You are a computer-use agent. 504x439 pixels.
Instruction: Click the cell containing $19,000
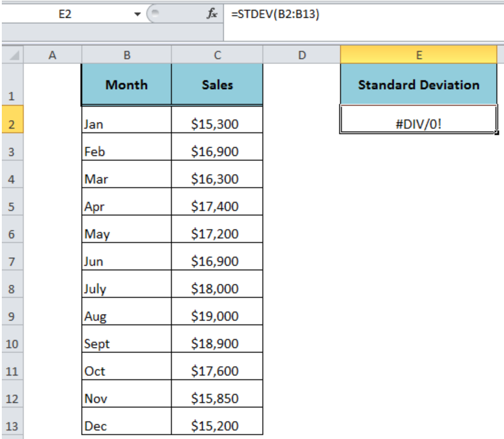pos(218,312)
